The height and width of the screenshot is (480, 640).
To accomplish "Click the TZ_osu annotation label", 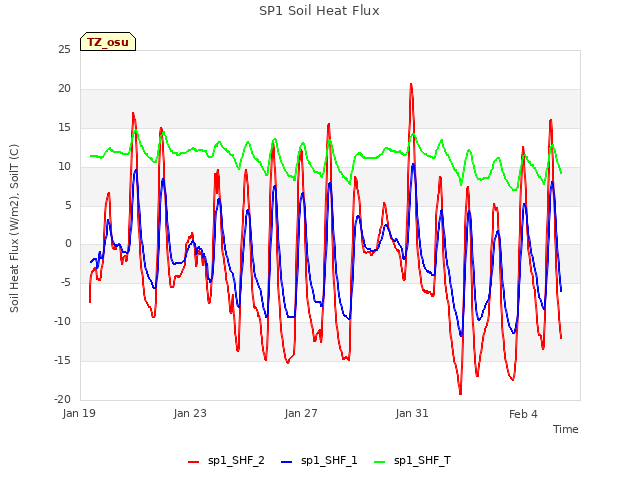I will pos(108,42).
